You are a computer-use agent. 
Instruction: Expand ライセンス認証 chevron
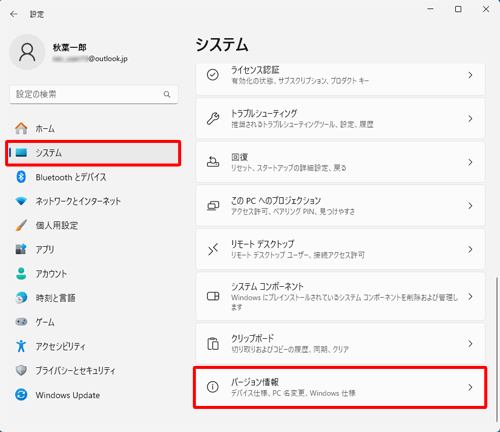pyautogui.click(x=470, y=75)
